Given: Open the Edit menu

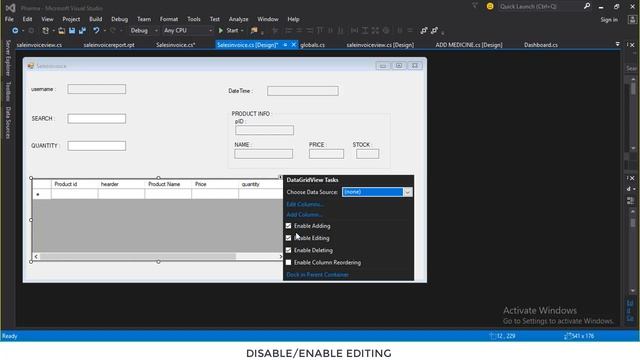Looking at the screenshot, I should tap(27, 19).
